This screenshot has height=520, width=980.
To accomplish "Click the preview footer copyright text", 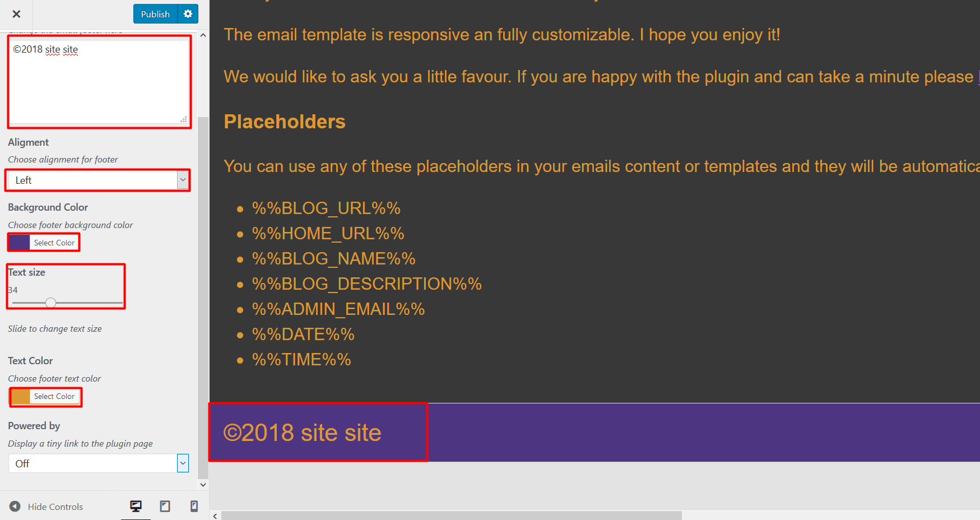I will coord(303,433).
